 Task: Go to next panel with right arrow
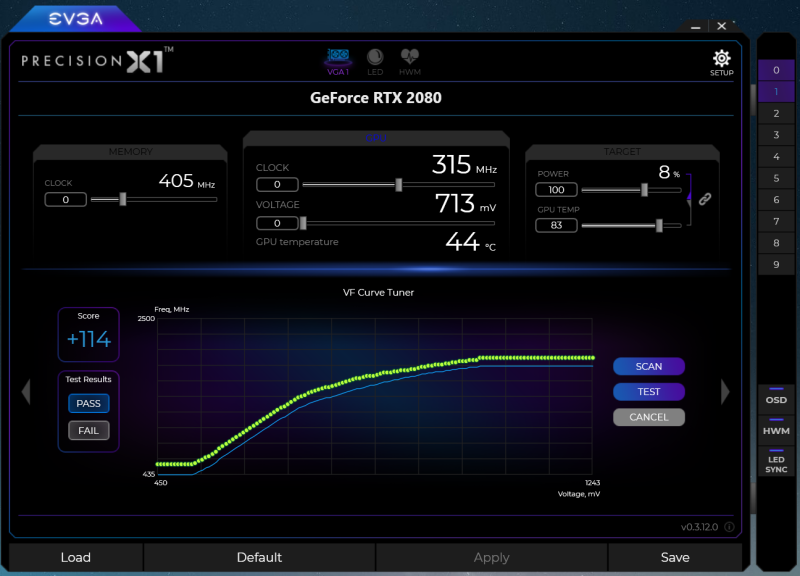[x=725, y=391]
